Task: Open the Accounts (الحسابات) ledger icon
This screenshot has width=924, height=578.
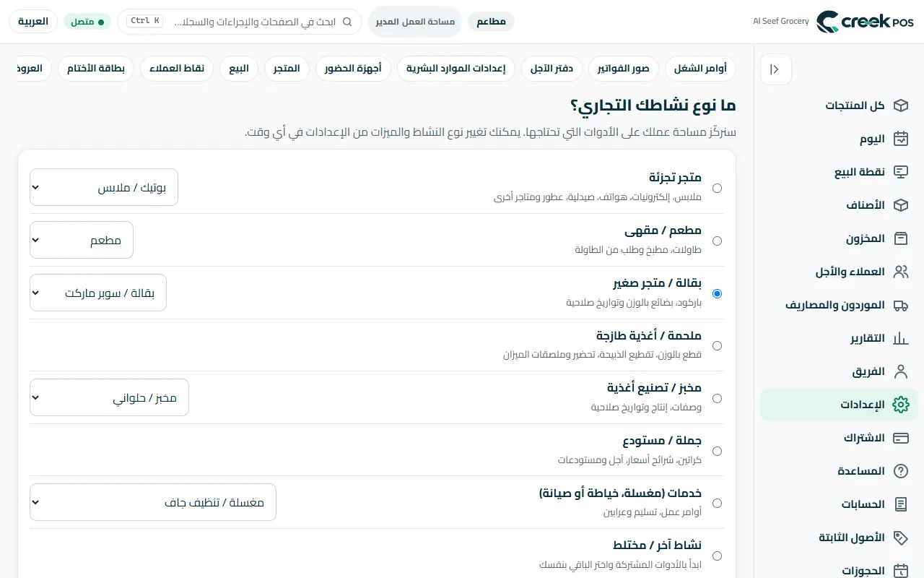Action: coord(900,504)
